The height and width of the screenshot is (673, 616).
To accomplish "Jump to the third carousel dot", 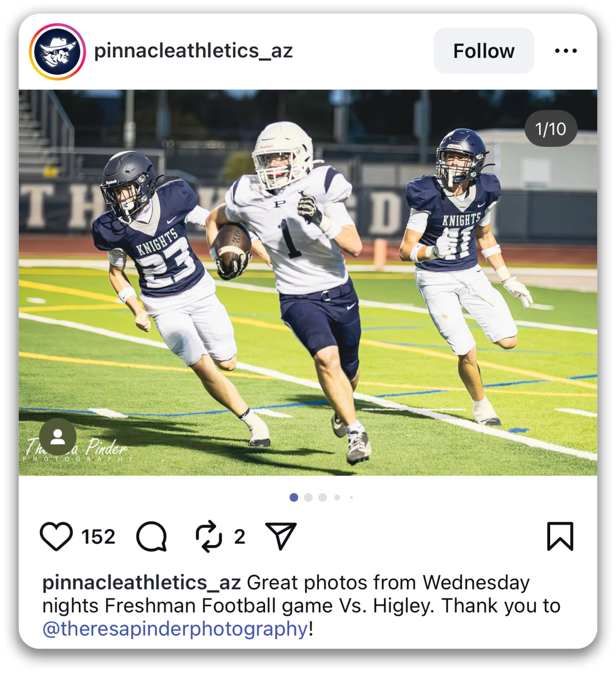I will (x=322, y=497).
